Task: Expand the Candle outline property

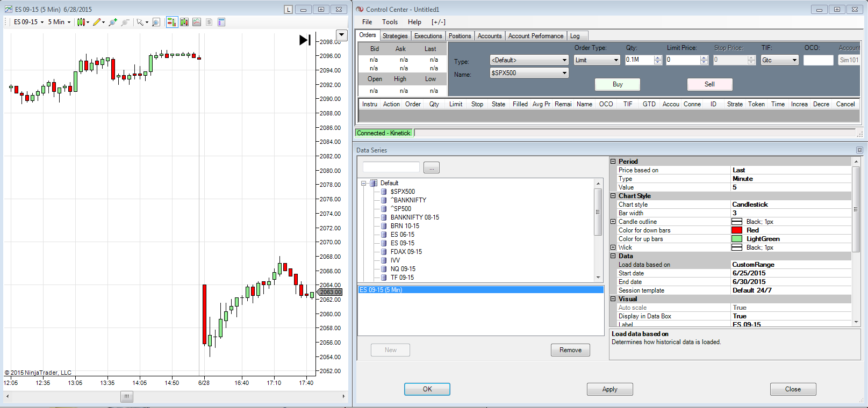Action: 613,222
